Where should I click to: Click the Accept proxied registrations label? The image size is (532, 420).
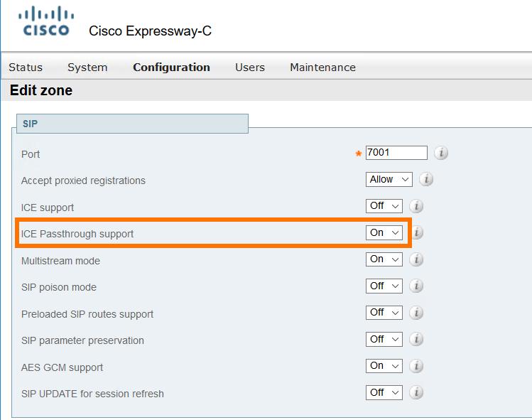(83, 181)
